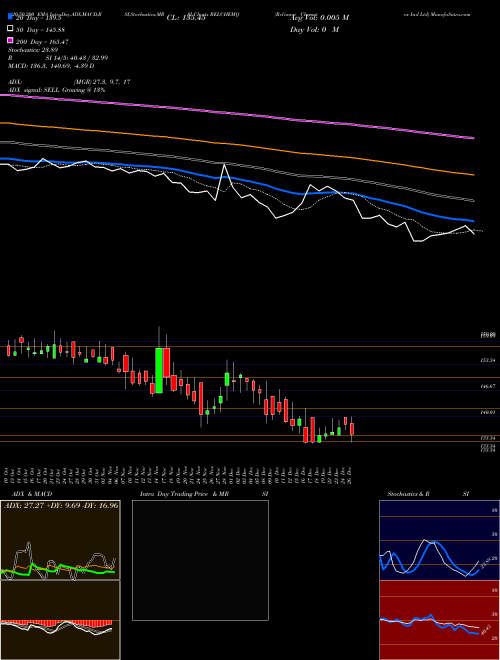Click the blue 20 Day legend swatch
This screenshot has height=660, width=500.
[11, 17]
